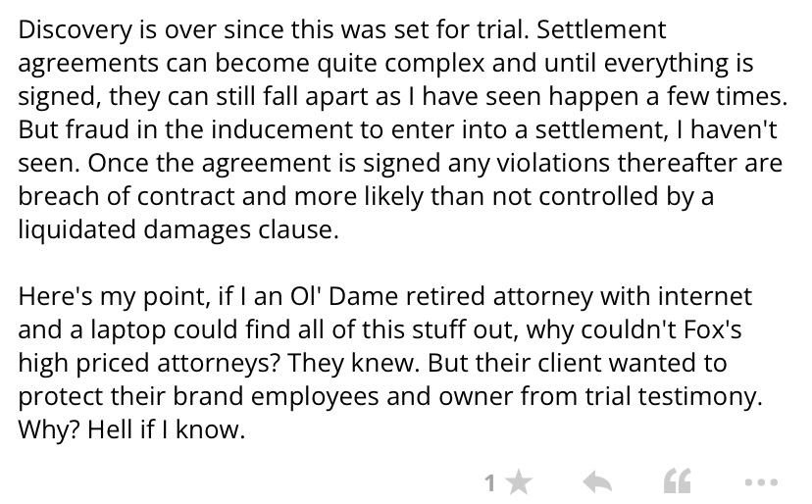Click the like count number 1
This screenshot has height=504, width=812.
click(x=489, y=481)
